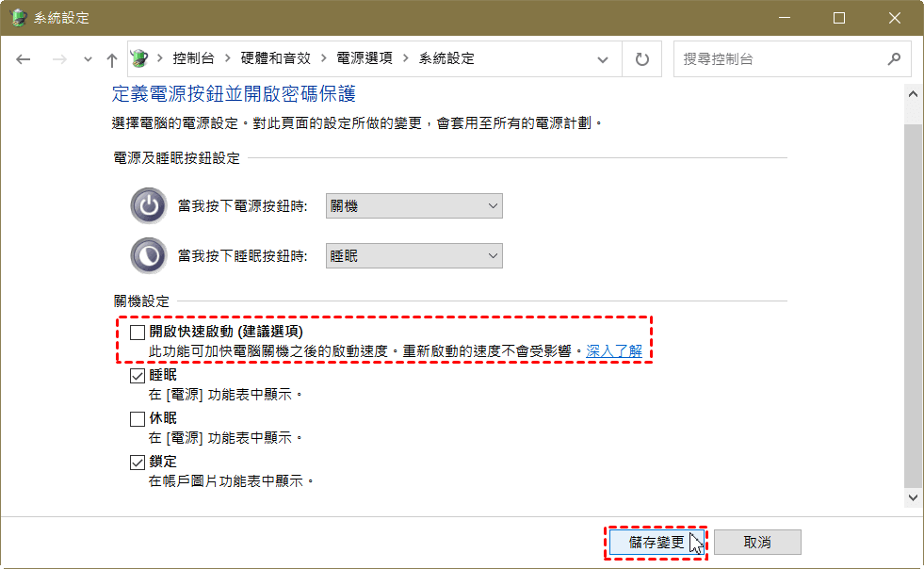Click the 儲存變更 button
This screenshot has height=569, width=924.
pyautogui.click(x=657, y=542)
